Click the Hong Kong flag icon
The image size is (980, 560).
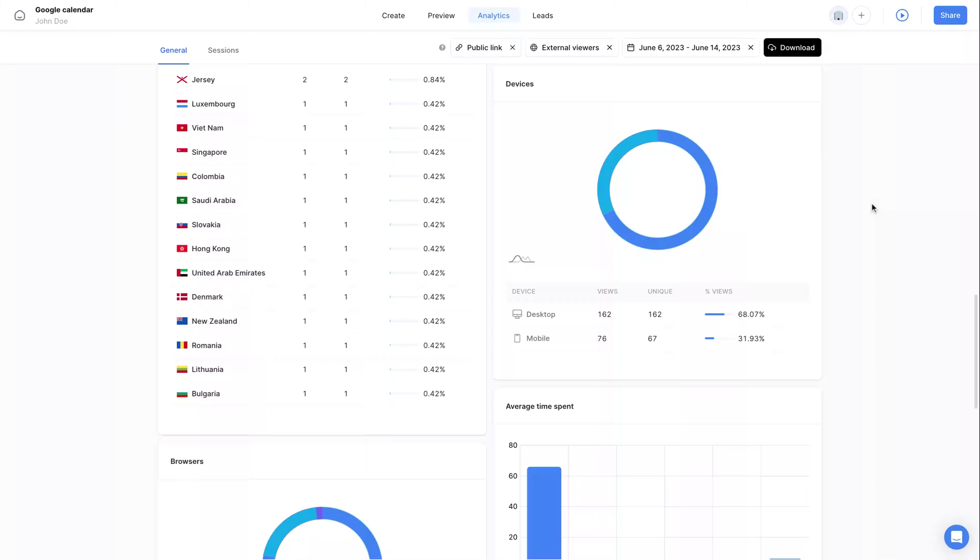click(x=182, y=248)
